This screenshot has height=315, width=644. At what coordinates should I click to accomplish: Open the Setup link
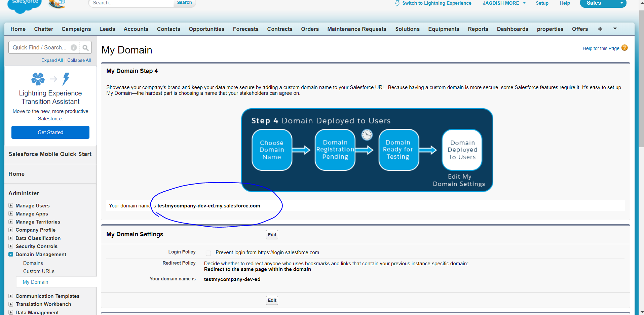coord(542,3)
